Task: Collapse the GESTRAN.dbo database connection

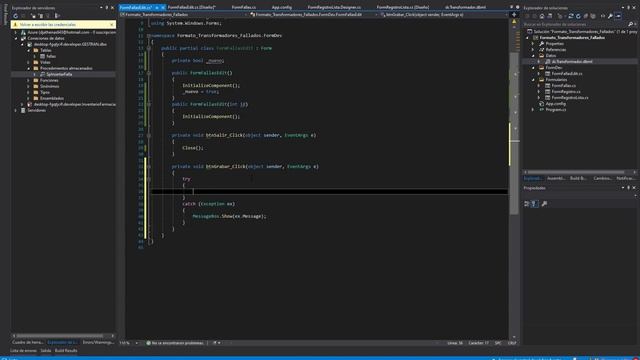Action: pyautogui.click(x=22, y=44)
